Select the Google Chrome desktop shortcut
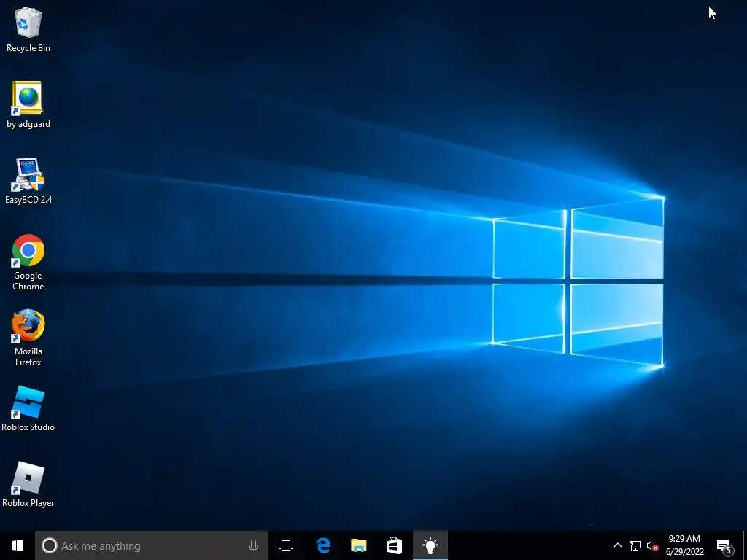The width and height of the screenshot is (747, 560). point(28,262)
